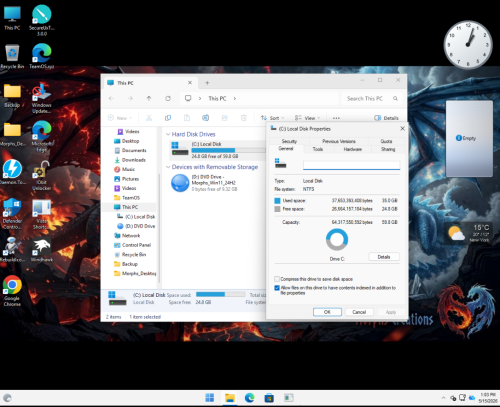Open the View dropdown menu
Viewport: 500px width, 407px height.
click(x=307, y=118)
